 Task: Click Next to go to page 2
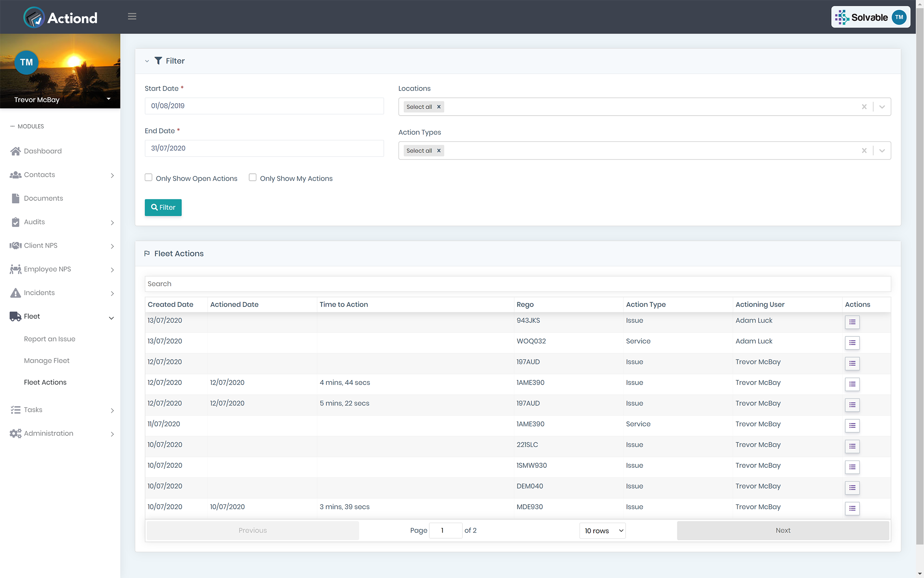pyautogui.click(x=783, y=530)
